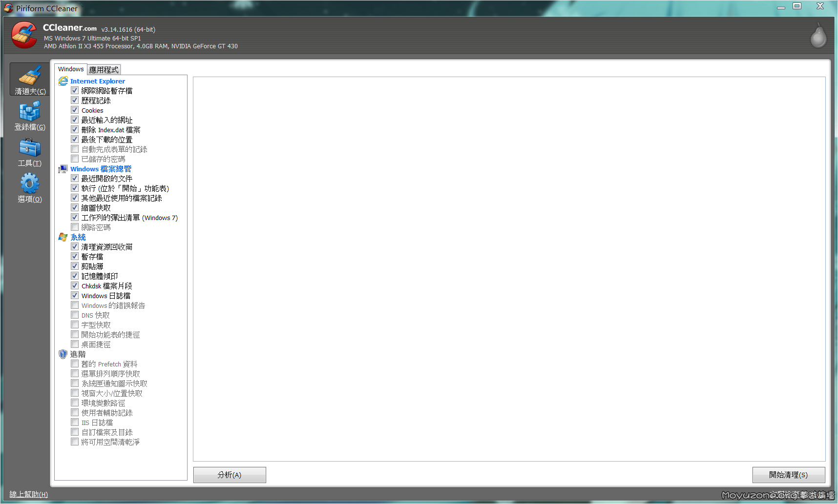This screenshot has height=504, width=838.
Task: Enable 系統匣通知圖示快取 checkbox
Action: pos(75,383)
